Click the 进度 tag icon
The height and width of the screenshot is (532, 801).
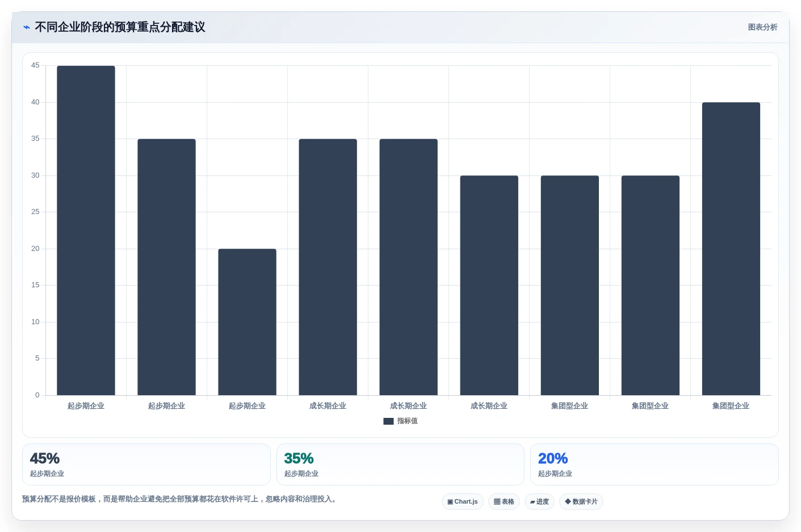point(532,502)
